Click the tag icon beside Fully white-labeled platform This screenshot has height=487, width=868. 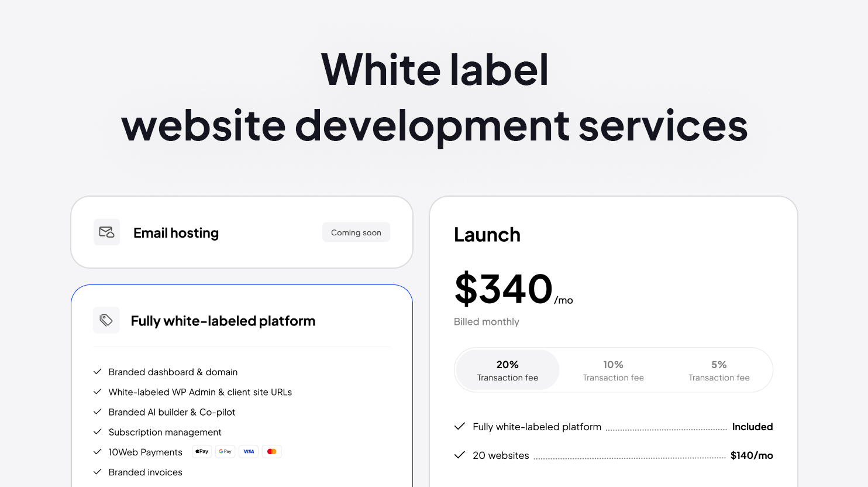click(106, 320)
